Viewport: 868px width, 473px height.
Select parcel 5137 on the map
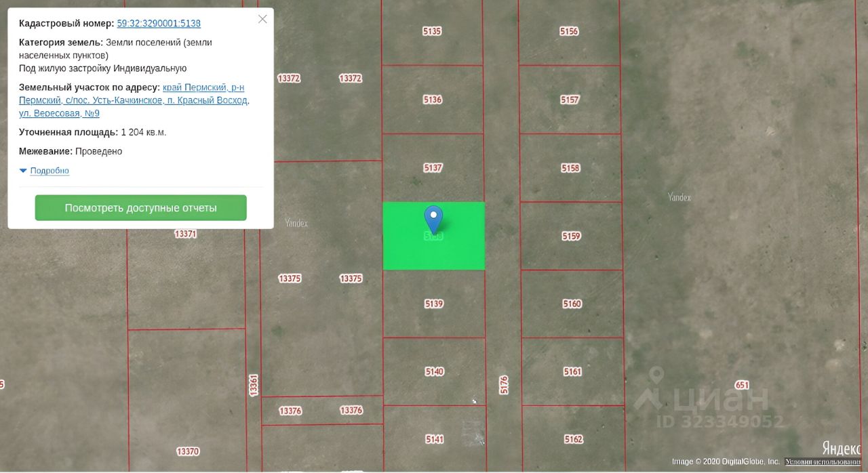coord(433,167)
